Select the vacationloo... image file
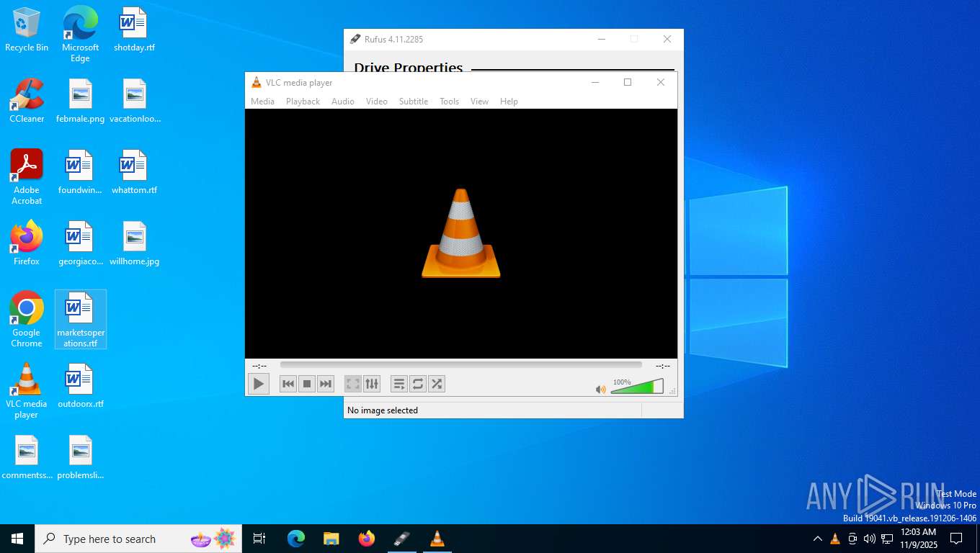980x553 pixels. click(134, 101)
